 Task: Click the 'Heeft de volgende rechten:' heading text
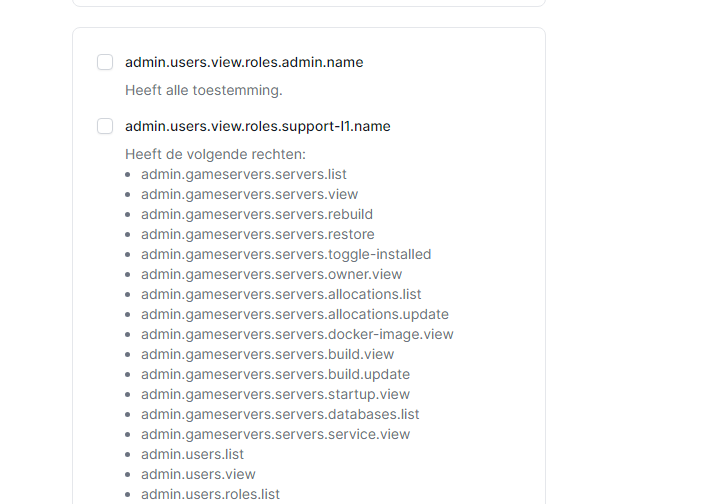215,154
